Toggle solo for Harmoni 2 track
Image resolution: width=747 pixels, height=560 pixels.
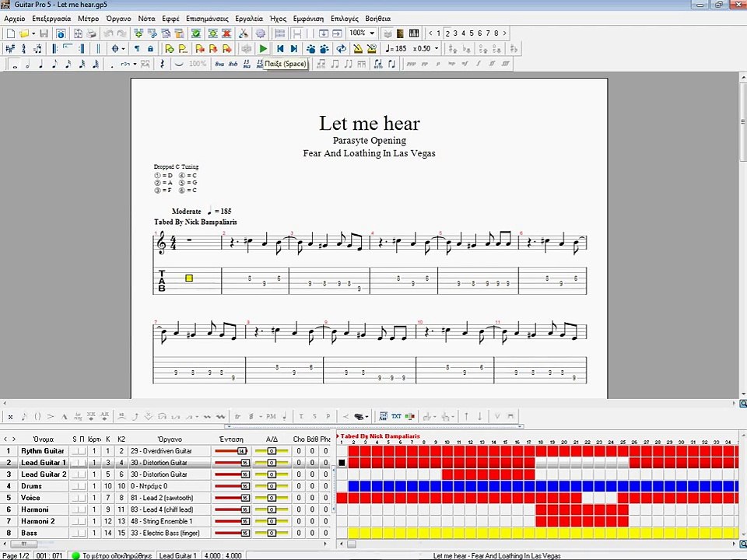[x=75, y=521]
